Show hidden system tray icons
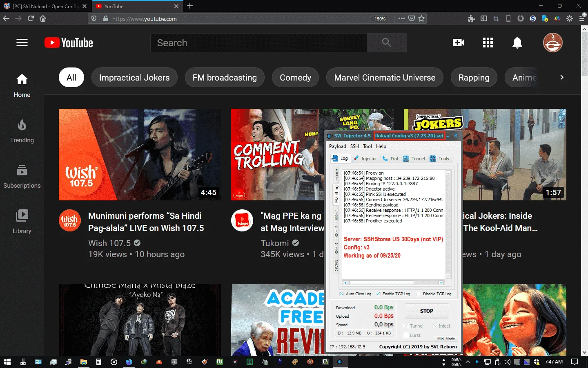 [x=468, y=362]
